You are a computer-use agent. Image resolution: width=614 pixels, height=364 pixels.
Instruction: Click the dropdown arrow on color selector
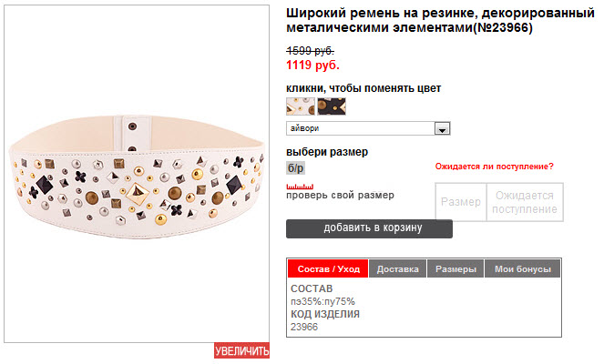(443, 128)
